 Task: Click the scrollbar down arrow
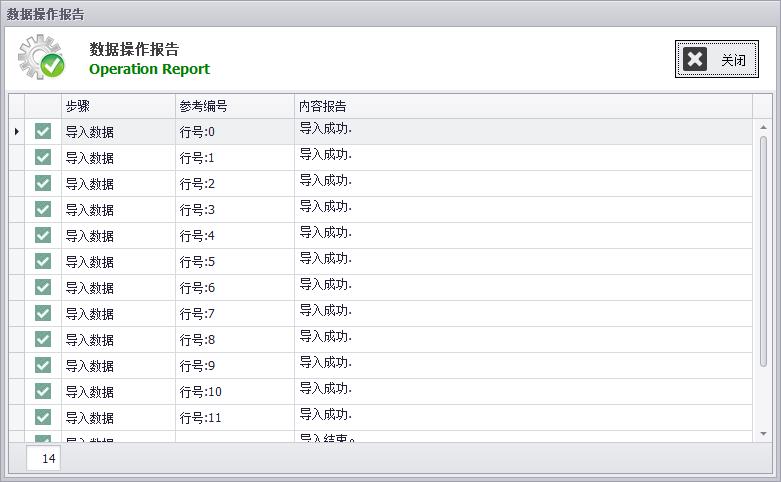click(x=764, y=434)
